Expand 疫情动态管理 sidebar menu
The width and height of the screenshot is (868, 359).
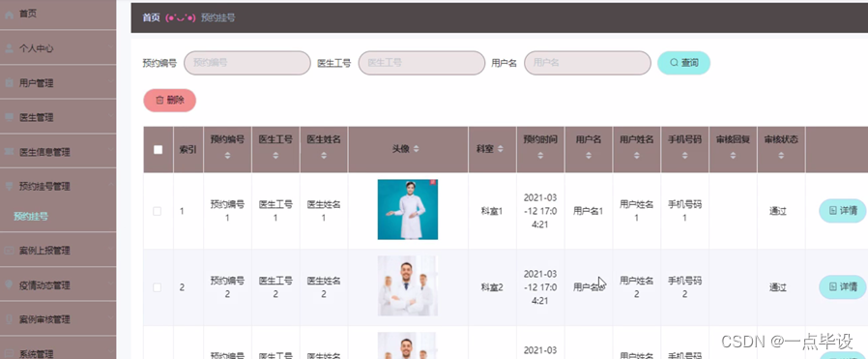point(58,284)
